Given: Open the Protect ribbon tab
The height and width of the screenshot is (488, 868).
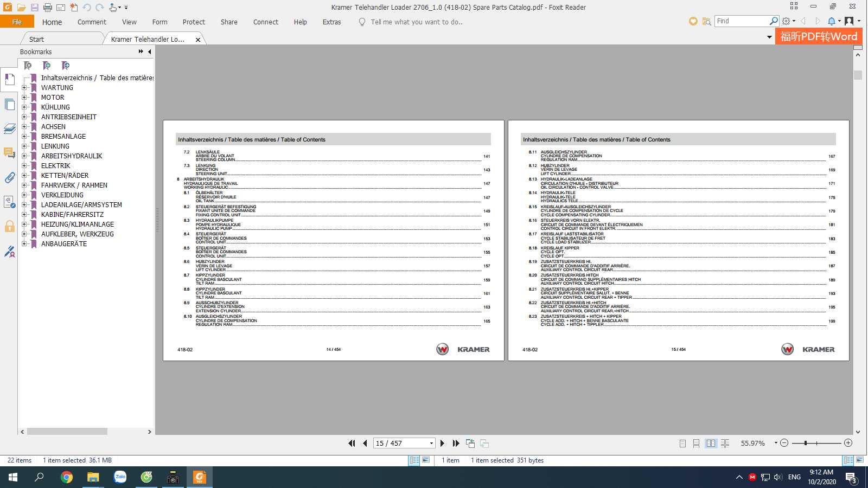Looking at the screenshot, I should point(194,22).
